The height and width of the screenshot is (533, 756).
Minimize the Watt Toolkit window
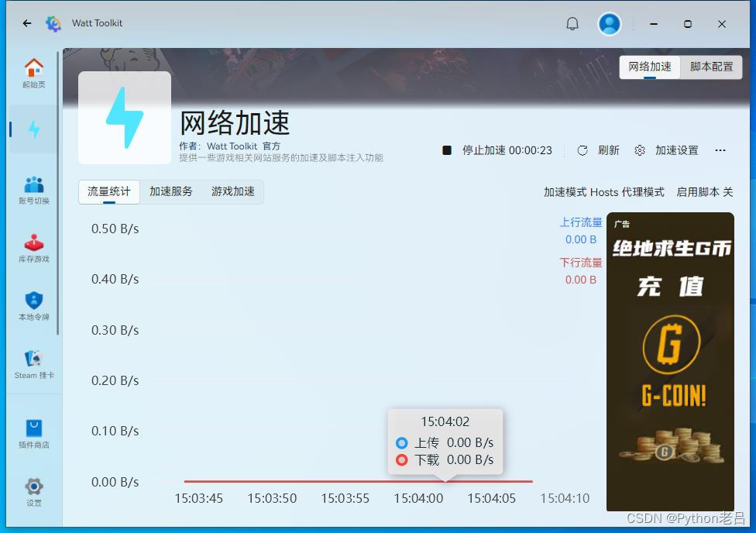654,24
